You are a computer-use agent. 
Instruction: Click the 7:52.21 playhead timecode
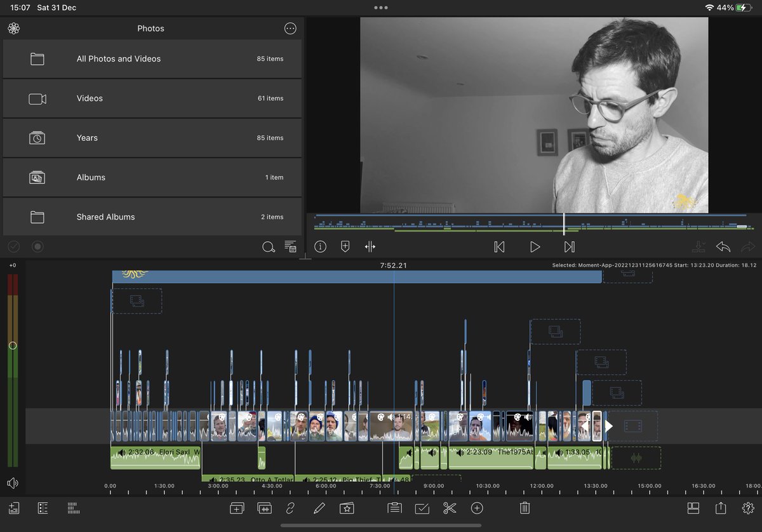pos(394,265)
